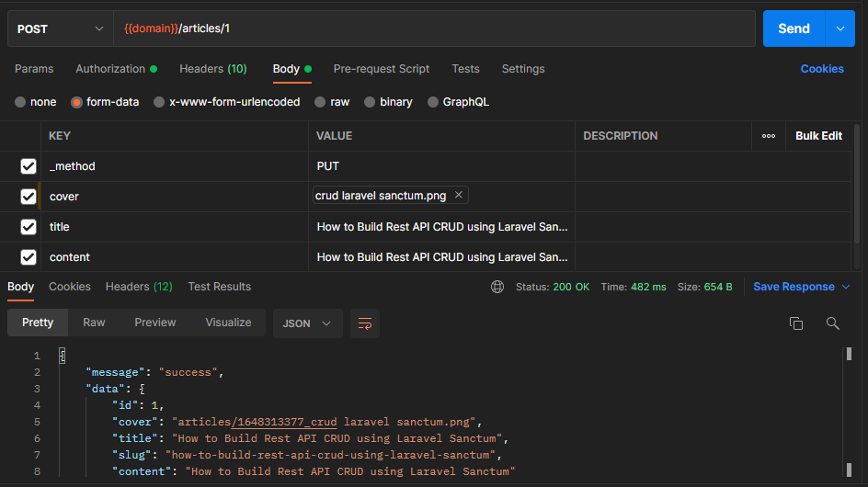Open search in the response body
This screenshot has width=868, height=487.
[x=832, y=323]
